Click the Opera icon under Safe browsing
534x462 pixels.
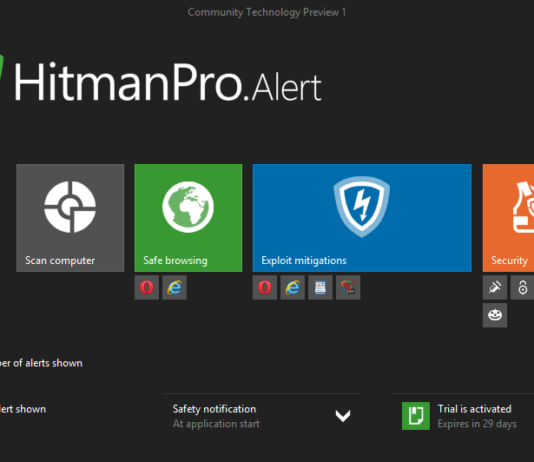(x=147, y=288)
